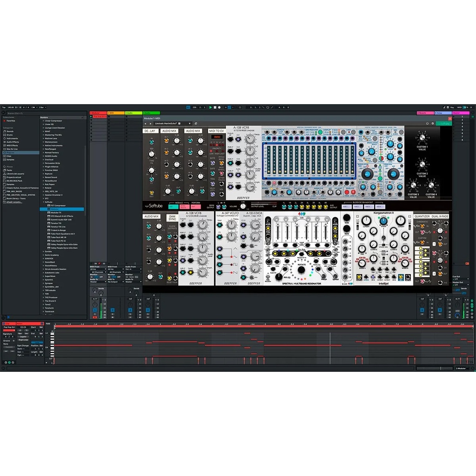Click the ADD module button
This screenshot has width=476, height=476.
coord(173,207)
